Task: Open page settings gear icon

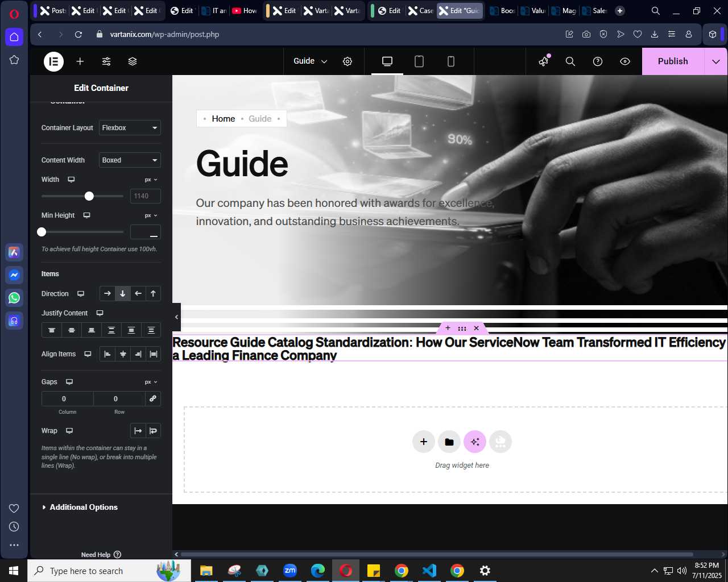Action: 348,61
